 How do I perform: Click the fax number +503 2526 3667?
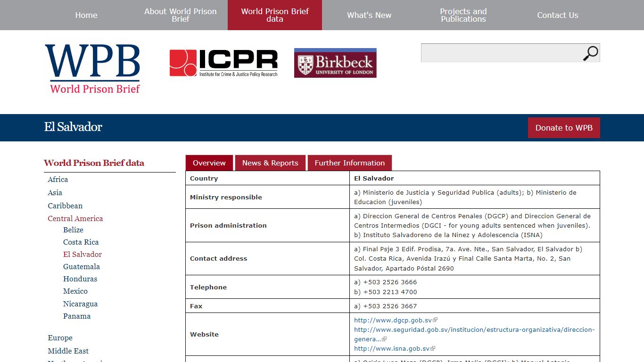coord(390,306)
